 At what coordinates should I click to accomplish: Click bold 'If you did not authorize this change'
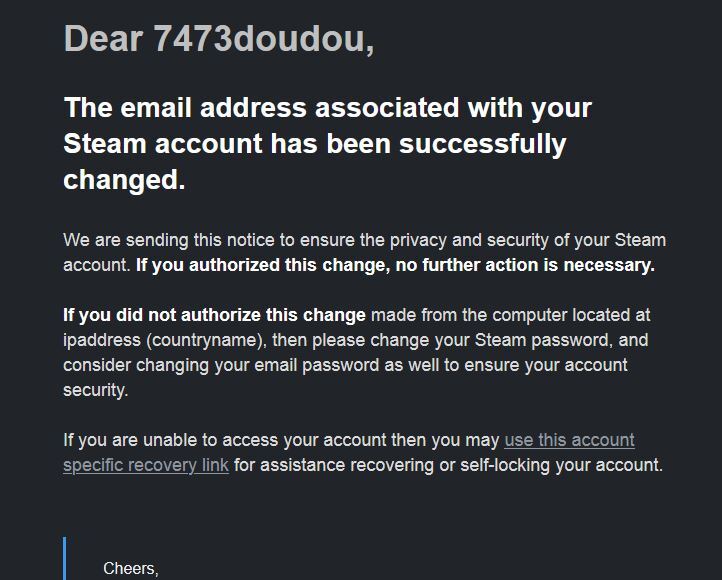coord(214,315)
